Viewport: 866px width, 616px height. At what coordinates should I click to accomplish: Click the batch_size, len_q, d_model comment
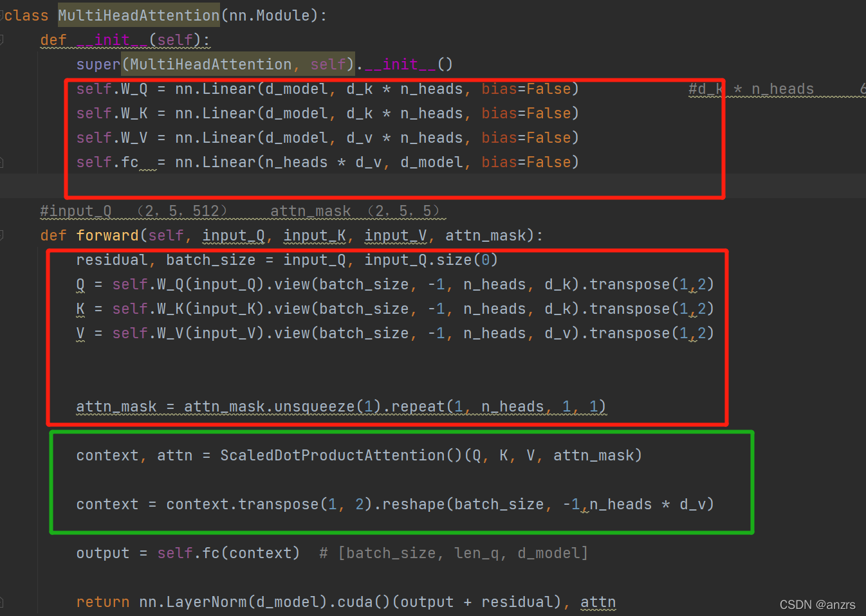coord(450,552)
